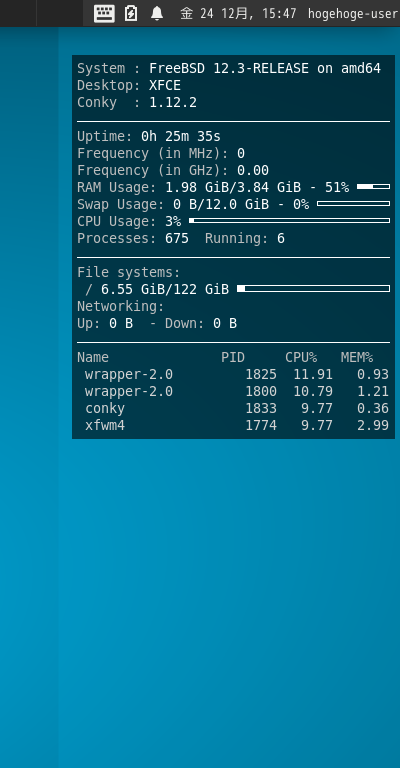Click the PID column header
This screenshot has height=768, width=400.
(233, 358)
